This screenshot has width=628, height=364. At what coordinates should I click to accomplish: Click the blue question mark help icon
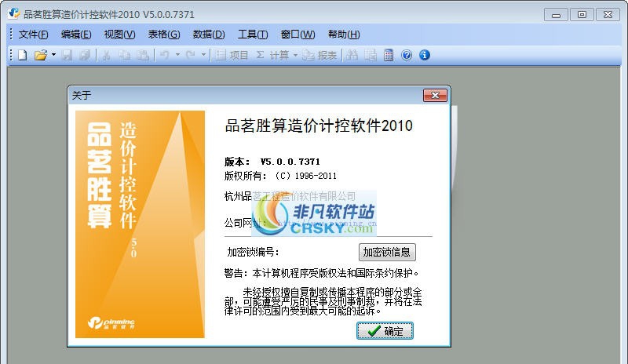coord(407,55)
